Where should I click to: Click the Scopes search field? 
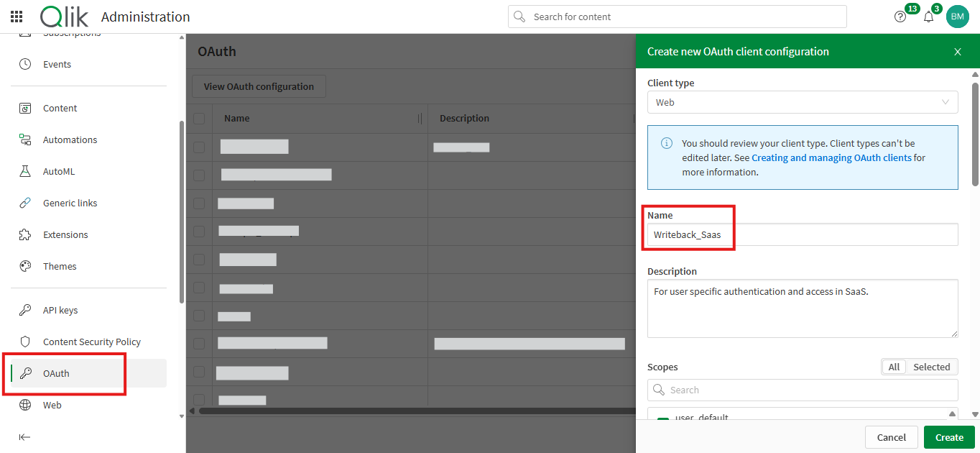[x=803, y=390]
